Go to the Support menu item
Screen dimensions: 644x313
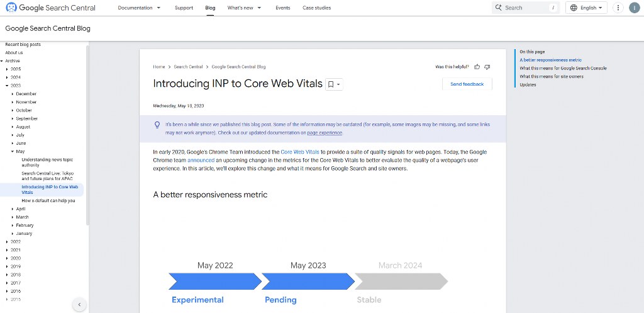click(184, 8)
